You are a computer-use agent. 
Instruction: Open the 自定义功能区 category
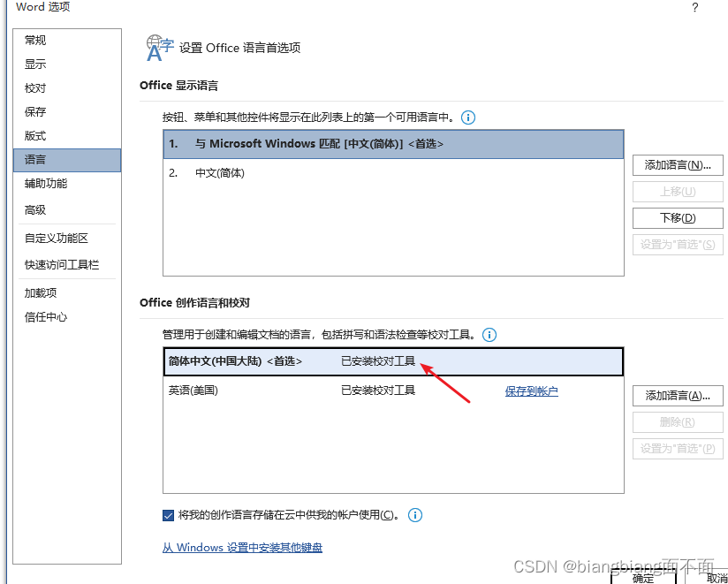(67, 239)
